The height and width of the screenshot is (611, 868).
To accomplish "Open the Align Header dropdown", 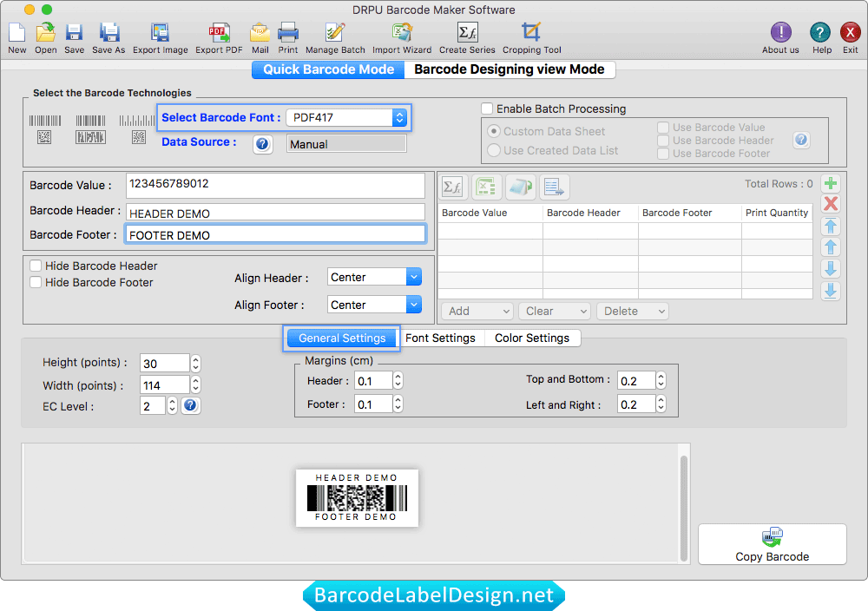I will [374, 277].
